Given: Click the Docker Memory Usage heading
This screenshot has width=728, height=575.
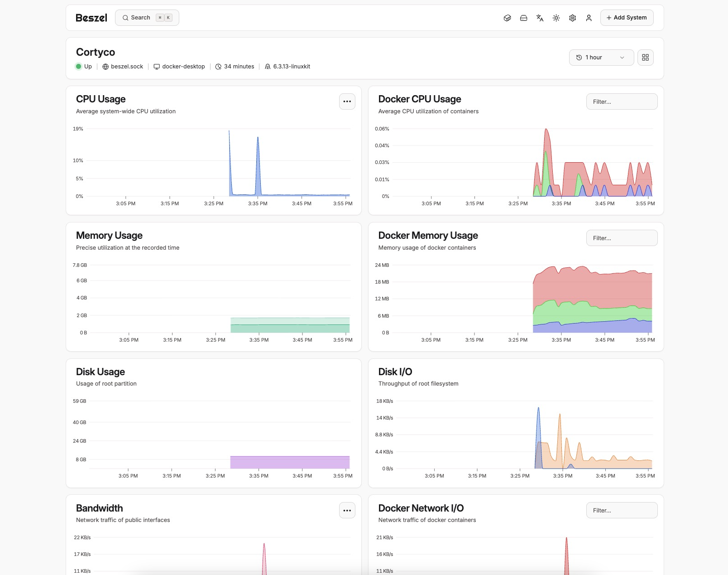Looking at the screenshot, I should tap(428, 236).
